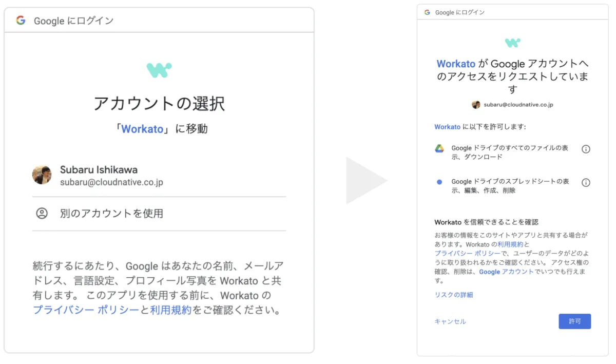This screenshot has width=616, height=364.
Task: Click the Workato logo in the account chooser dialog
Action: click(x=159, y=70)
